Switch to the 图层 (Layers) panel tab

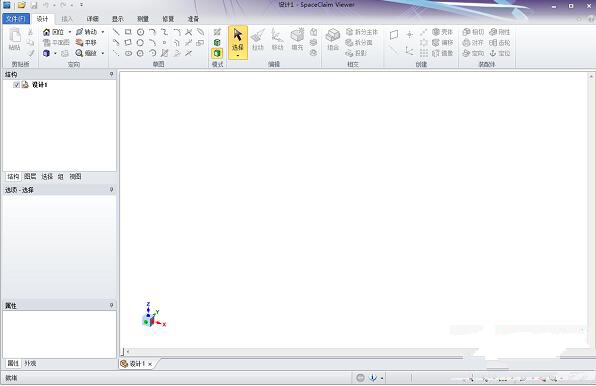30,176
